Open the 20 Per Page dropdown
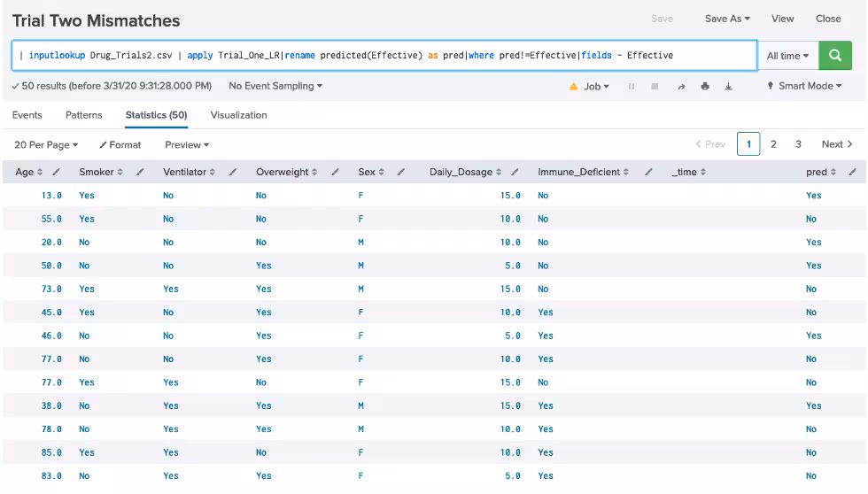 (x=46, y=144)
